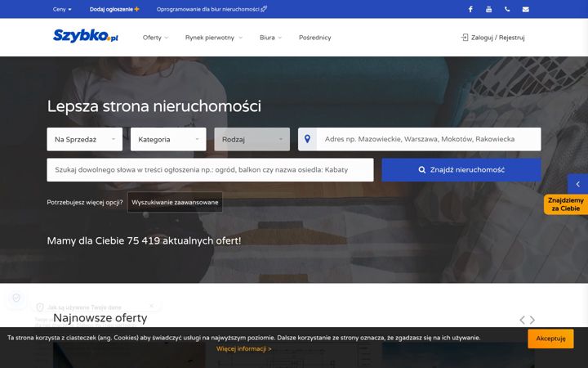Viewport: 588px width, 368px height.
Task: Open the YouTube icon in top bar
Action: click(488, 9)
